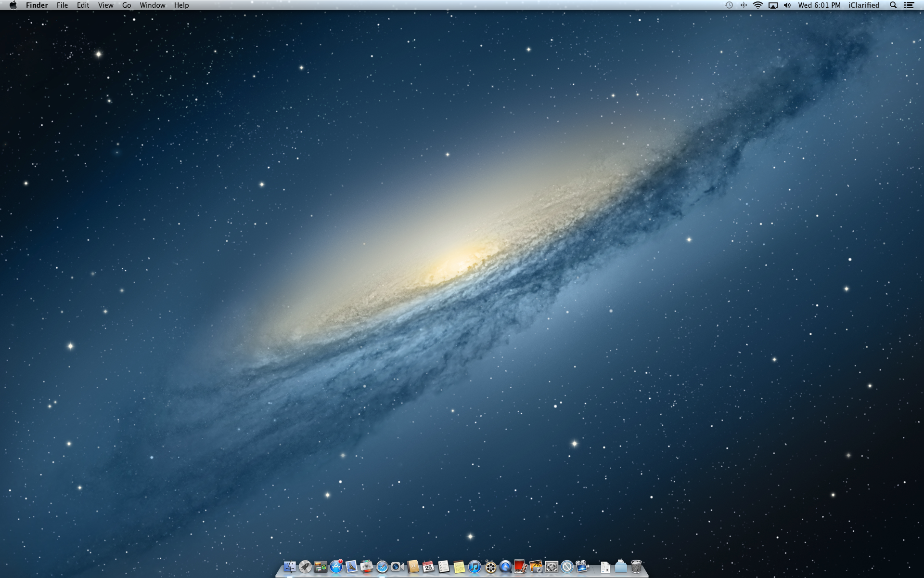Open System Preferences gear icon
The width and height of the screenshot is (924, 578).
552,567
